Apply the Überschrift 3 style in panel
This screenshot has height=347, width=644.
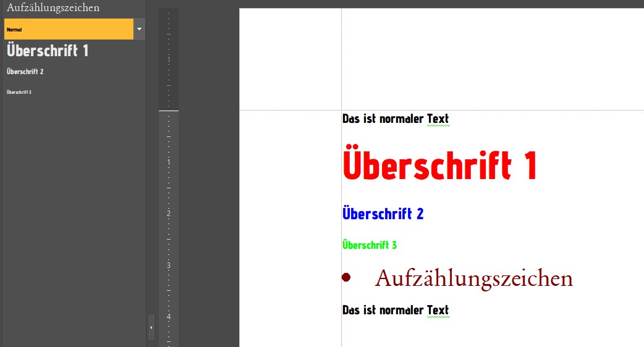[x=19, y=92]
